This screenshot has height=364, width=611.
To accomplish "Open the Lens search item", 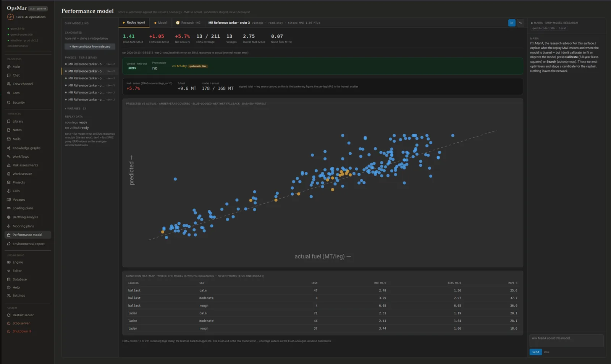I will click(16, 93).
